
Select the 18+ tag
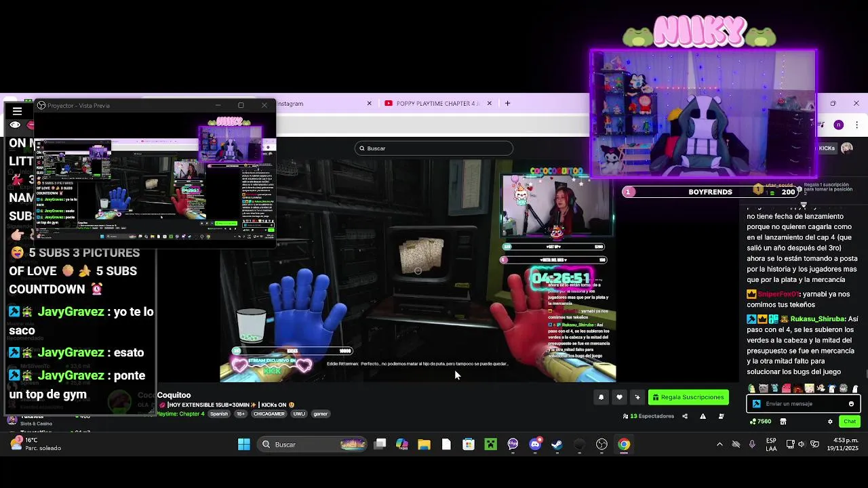(x=241, y=414)
